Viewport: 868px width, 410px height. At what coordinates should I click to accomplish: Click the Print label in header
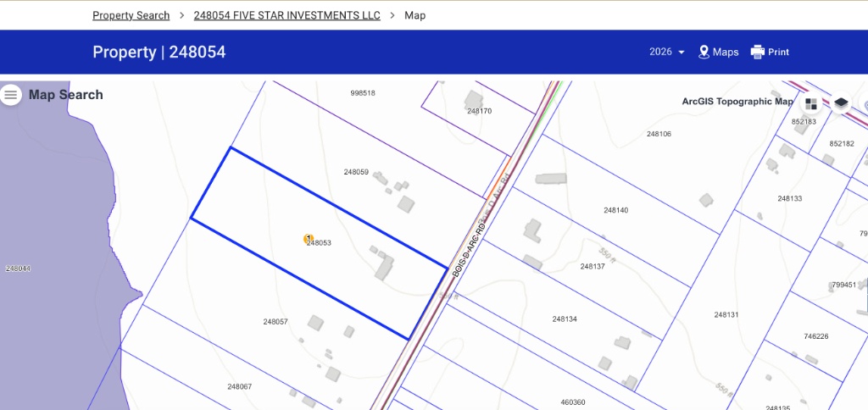point(778,52)
